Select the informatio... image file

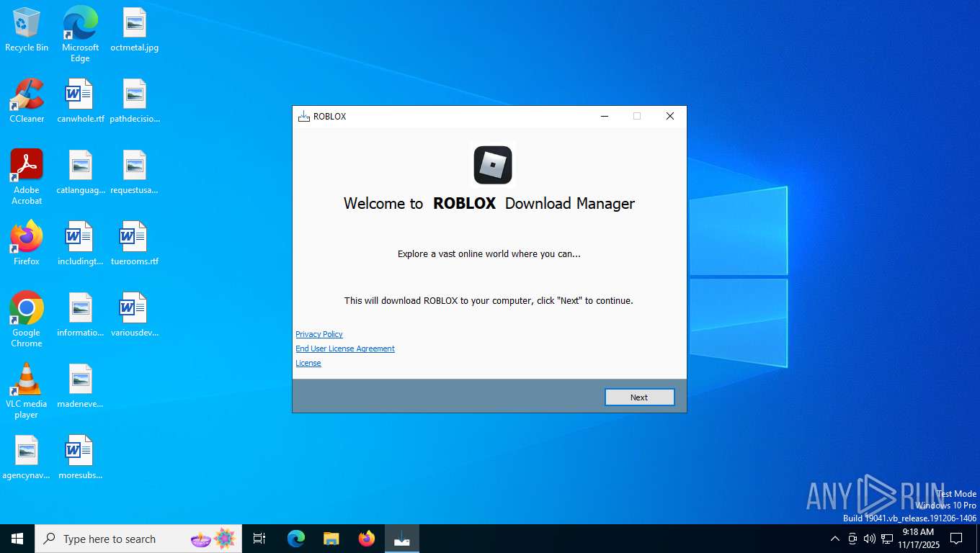click(80, 315)
